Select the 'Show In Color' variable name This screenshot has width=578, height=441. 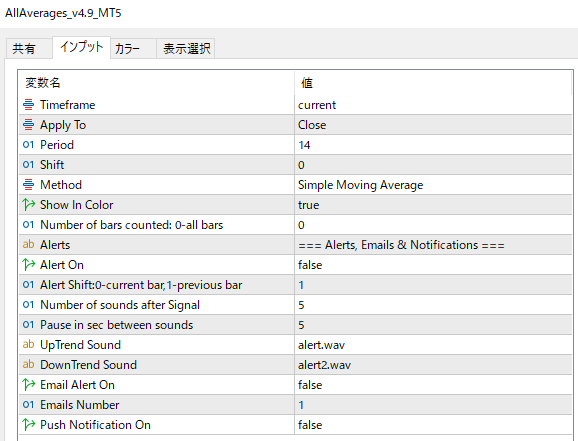[76, 205]
